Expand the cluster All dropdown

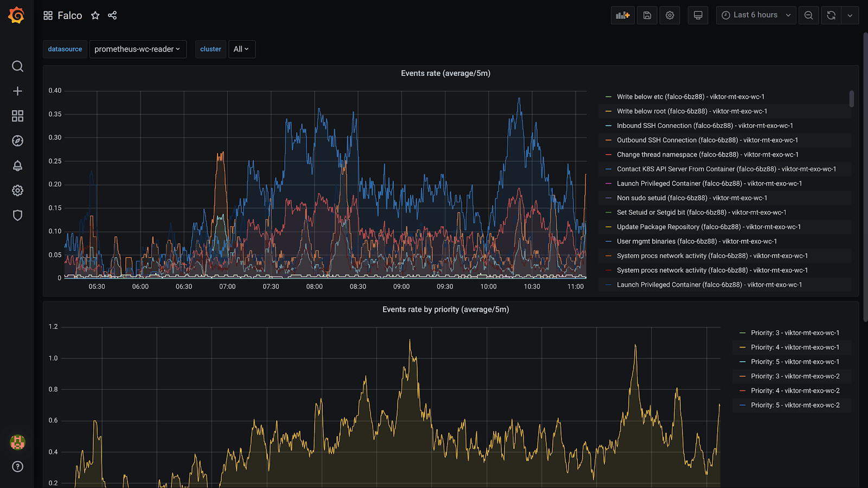241,49
